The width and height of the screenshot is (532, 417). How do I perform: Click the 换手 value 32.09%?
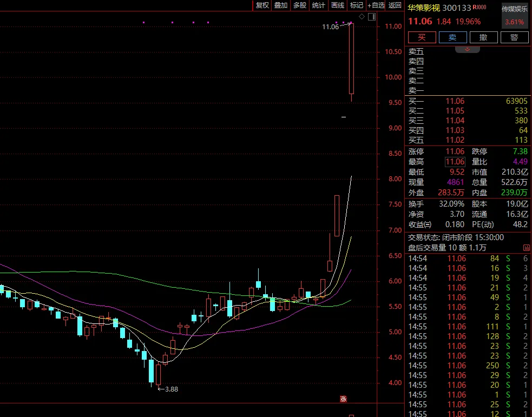click(451, 204)
